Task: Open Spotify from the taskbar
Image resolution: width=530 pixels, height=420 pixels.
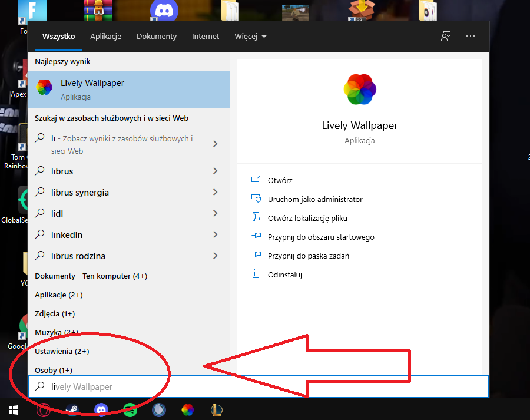Action: (x=130, y=410)
